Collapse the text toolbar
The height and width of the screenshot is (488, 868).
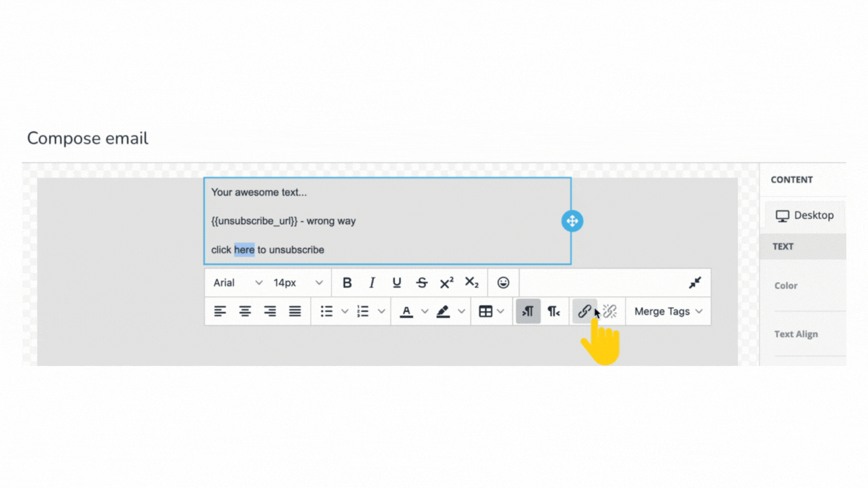coord(694,283)
